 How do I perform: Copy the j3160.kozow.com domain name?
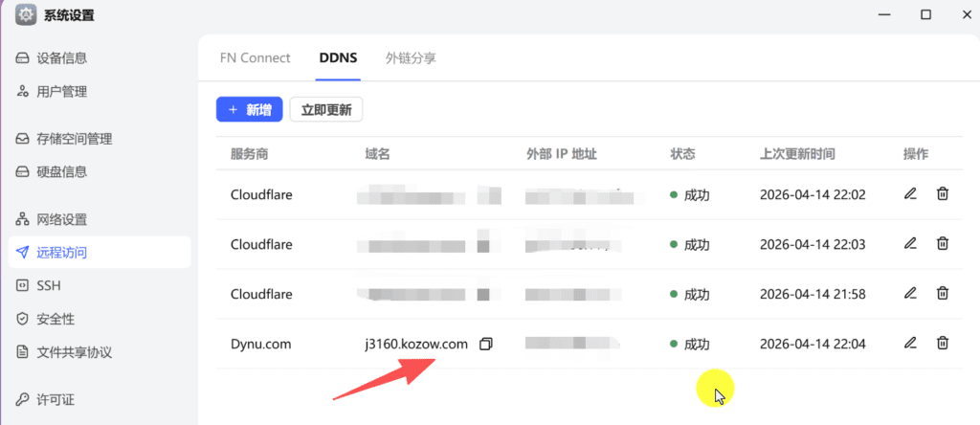tap(485, 344)
